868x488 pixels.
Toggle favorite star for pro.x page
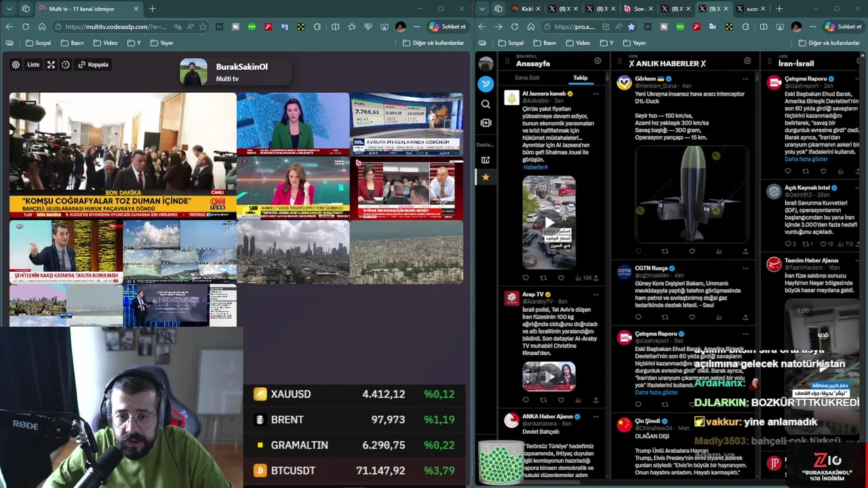coord(631,26)
